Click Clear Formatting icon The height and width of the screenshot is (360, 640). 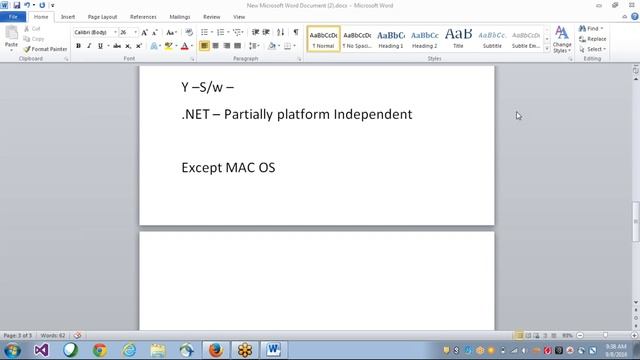tap(189, 32)
